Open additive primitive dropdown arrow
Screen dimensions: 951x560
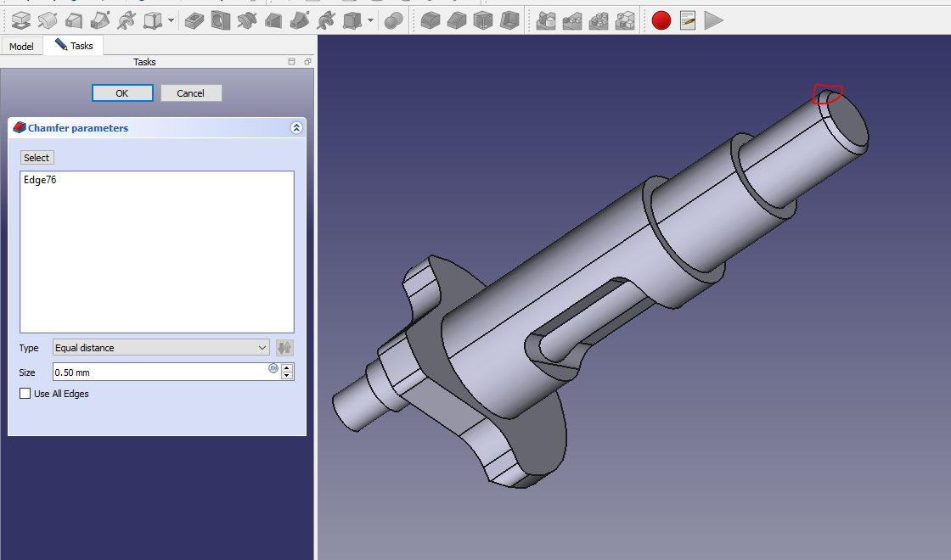click(172, 20)
